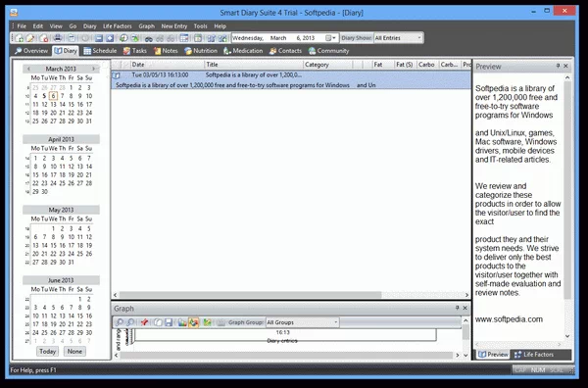Open the Diary Show All Entries dropdown
This screenshot has height=388, width=588.
point(419,37)
